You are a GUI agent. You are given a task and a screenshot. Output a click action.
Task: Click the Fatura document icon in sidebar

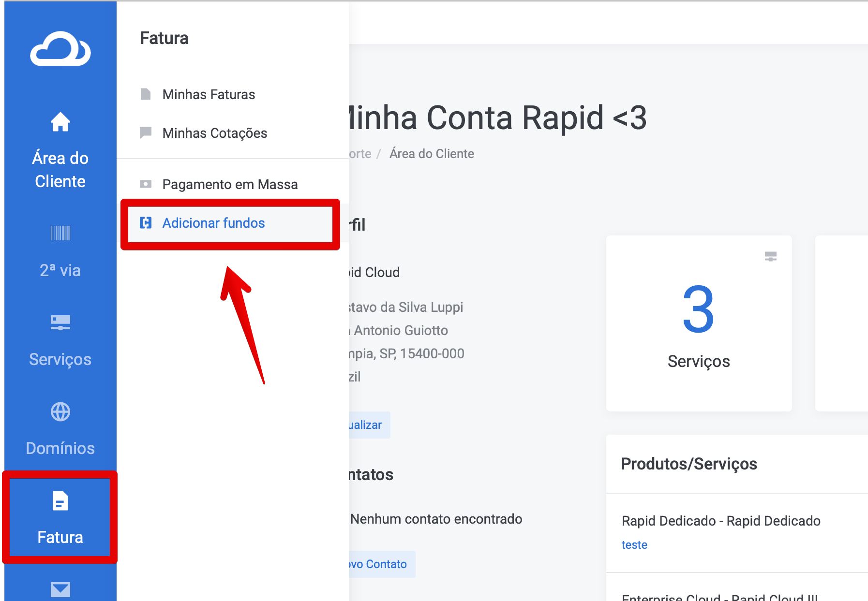60,501
